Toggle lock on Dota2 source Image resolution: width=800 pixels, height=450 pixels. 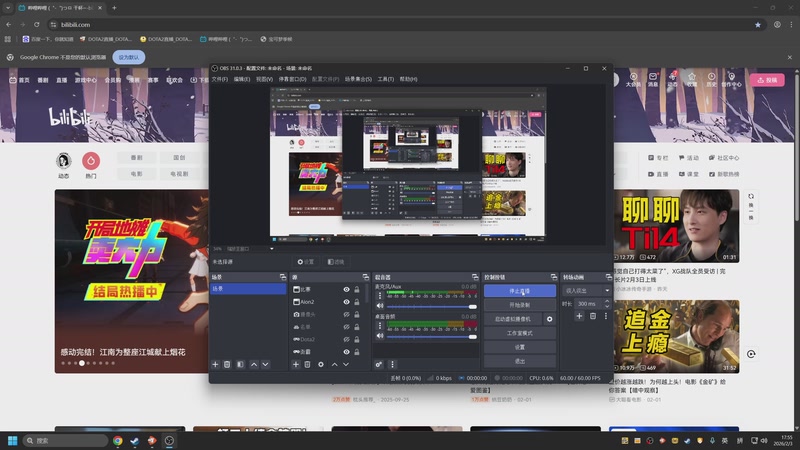click(x=357, y=339)
